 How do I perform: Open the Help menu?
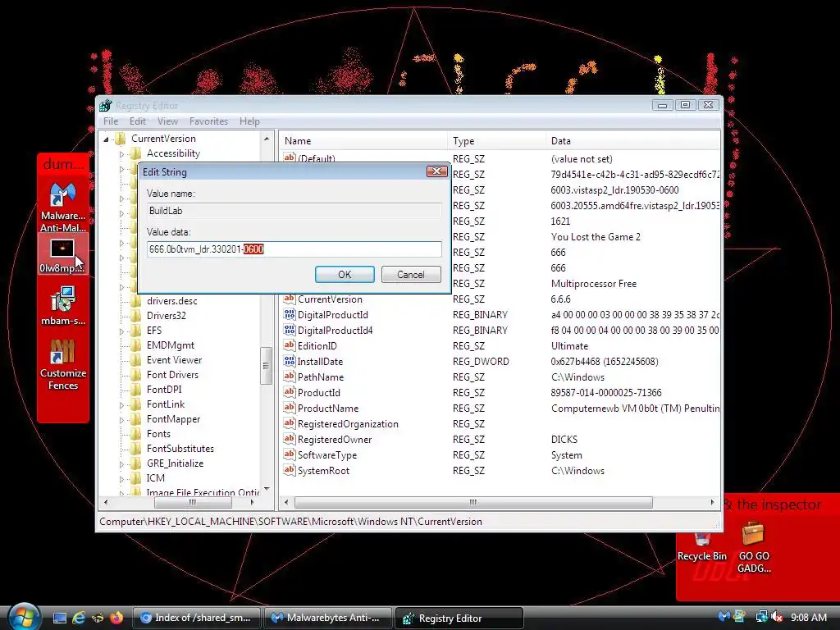click(249, 121)
